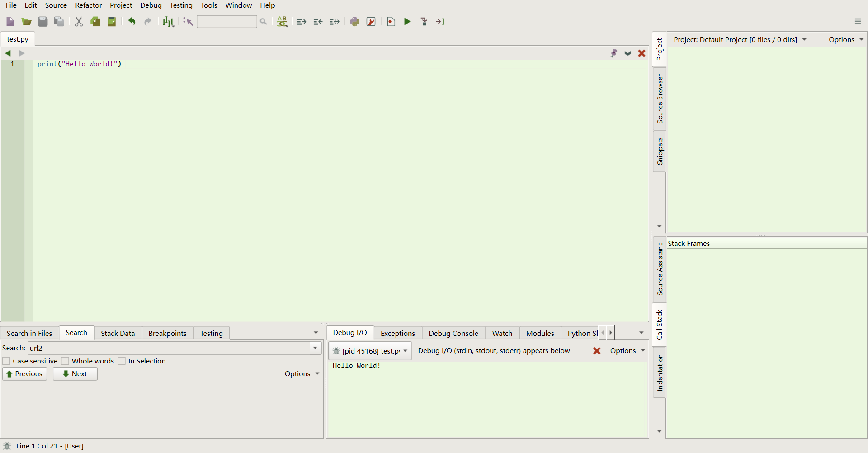Tick the Whole words checkbox
868x453 pixels.
(x=66, y=361)
